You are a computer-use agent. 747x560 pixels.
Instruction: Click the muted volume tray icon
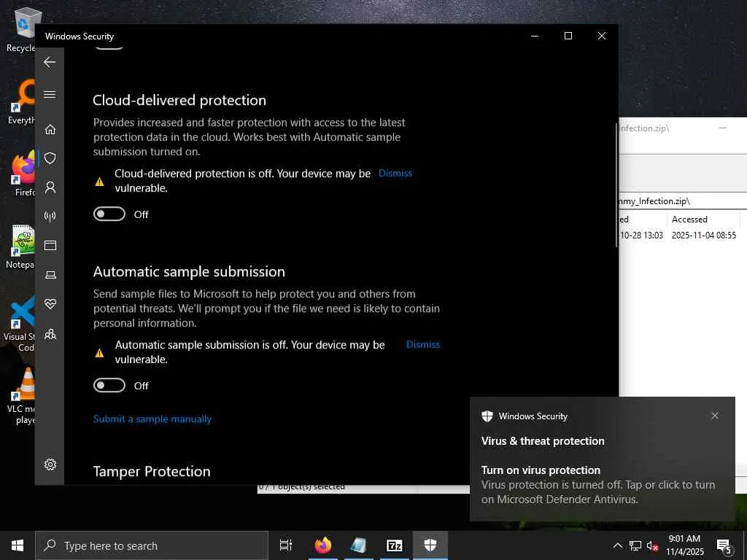[653, 545]
